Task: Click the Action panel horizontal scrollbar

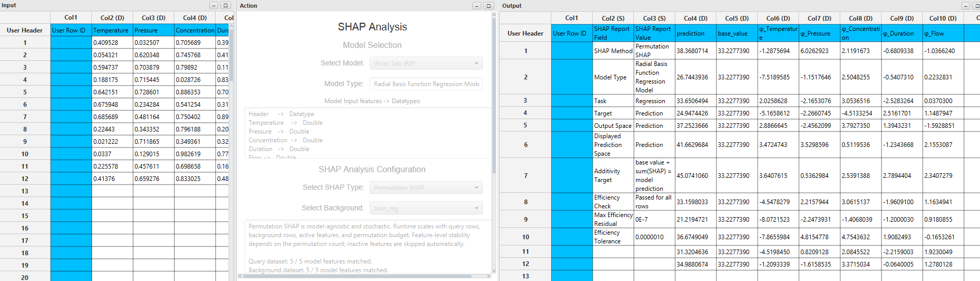Action: pos(357,276)
